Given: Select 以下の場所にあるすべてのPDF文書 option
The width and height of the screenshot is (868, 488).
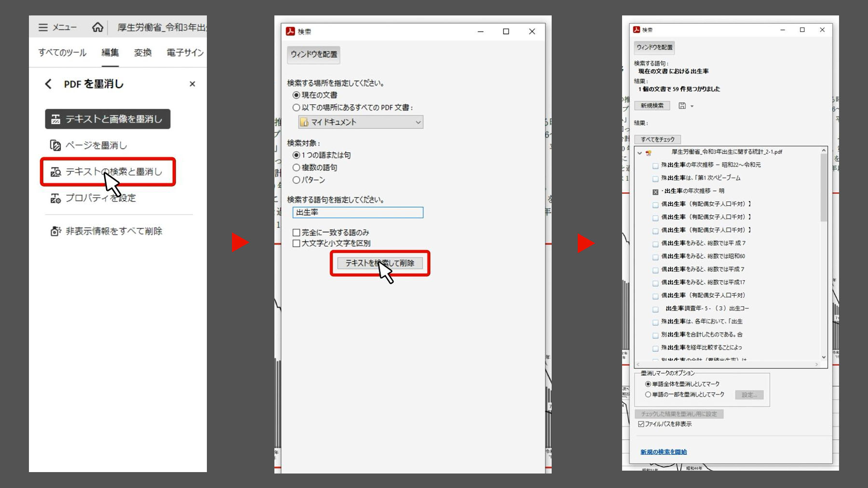Looking at the screenshot, I should (x=297, y=108).
